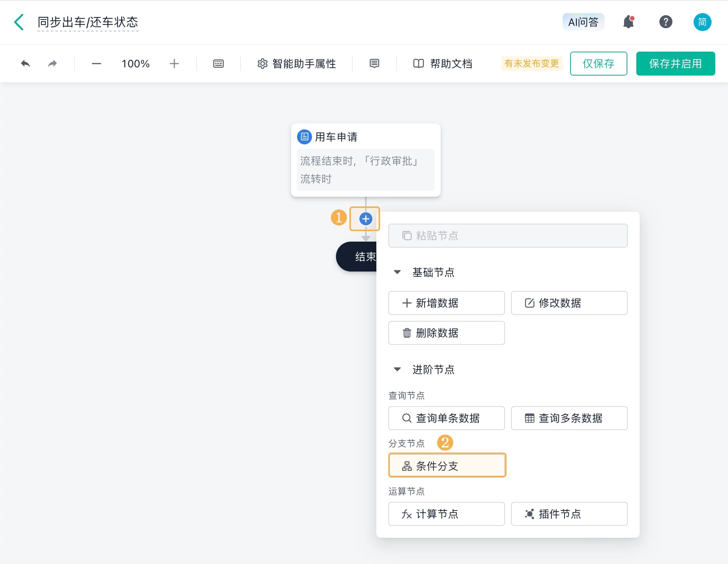The image size is (728, 564).
Task: Select 查询单条数据 node option
Action: point(446,418)
